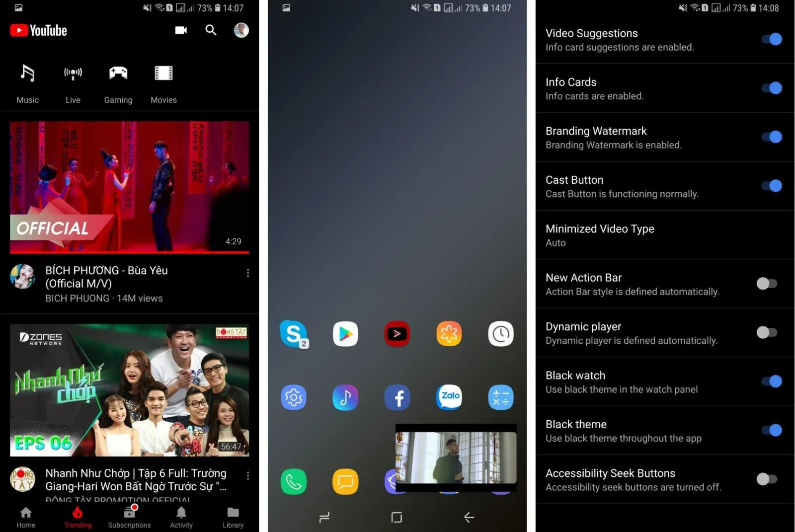This screenshot has width=795, height=532.
Task: Launch Google Play Store app
Action: pyautogui.click(x=345, y=334)
